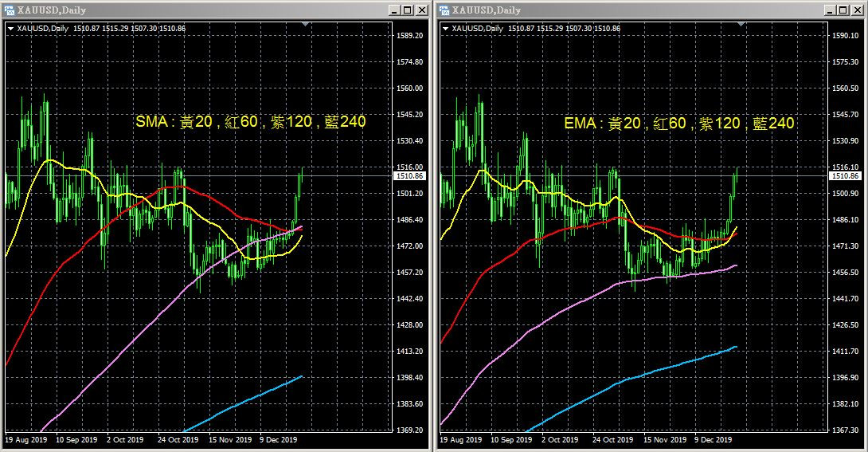The image size is (868, 452).
Task: Click price level 1398.40
Action: pos(409,378)
